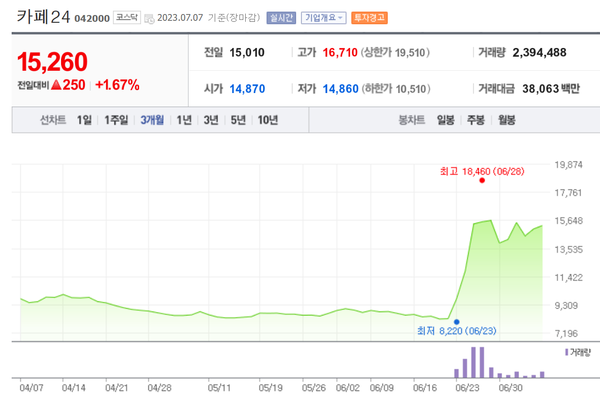Show the 1년 line chart
This screenshot has width=600, height=407.
point(184,121)
